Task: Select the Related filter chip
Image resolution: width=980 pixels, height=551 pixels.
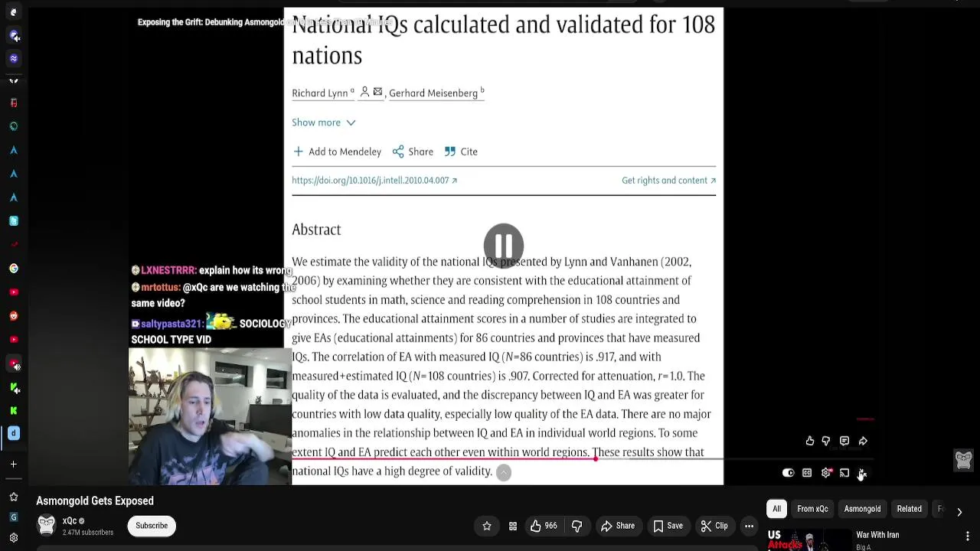Action: (x=909, y=509)
